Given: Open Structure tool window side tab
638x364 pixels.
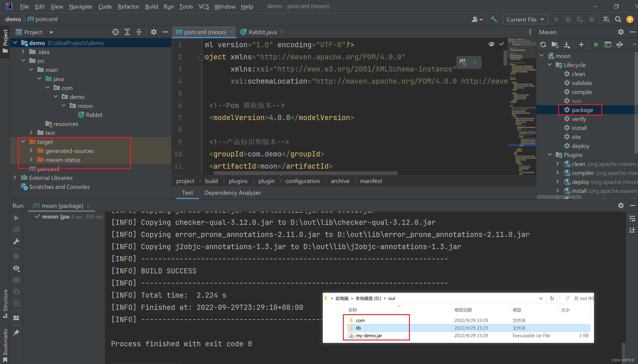Looking at the screenshot, I should pyautogui.click(x=5, y=303).
